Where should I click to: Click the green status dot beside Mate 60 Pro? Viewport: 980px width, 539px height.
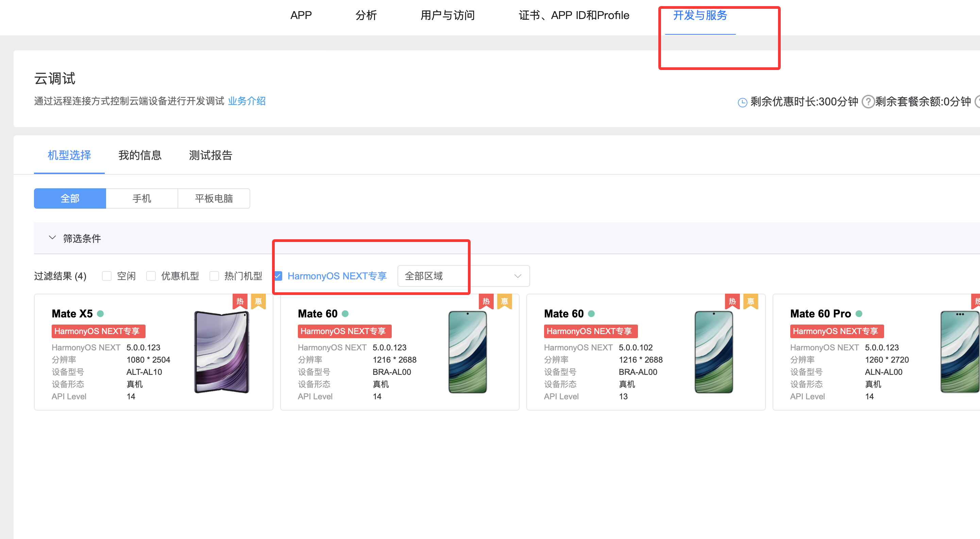click(x=859, y=314)
